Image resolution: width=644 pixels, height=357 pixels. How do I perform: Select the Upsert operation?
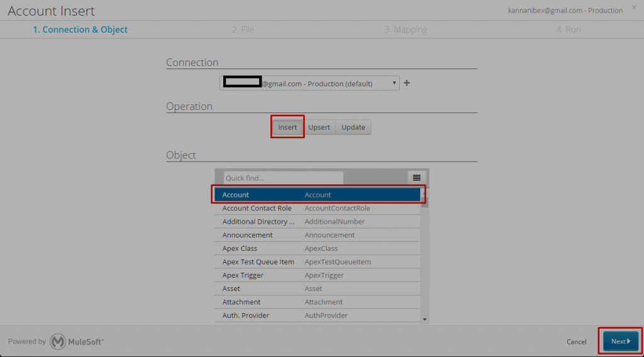319,127
